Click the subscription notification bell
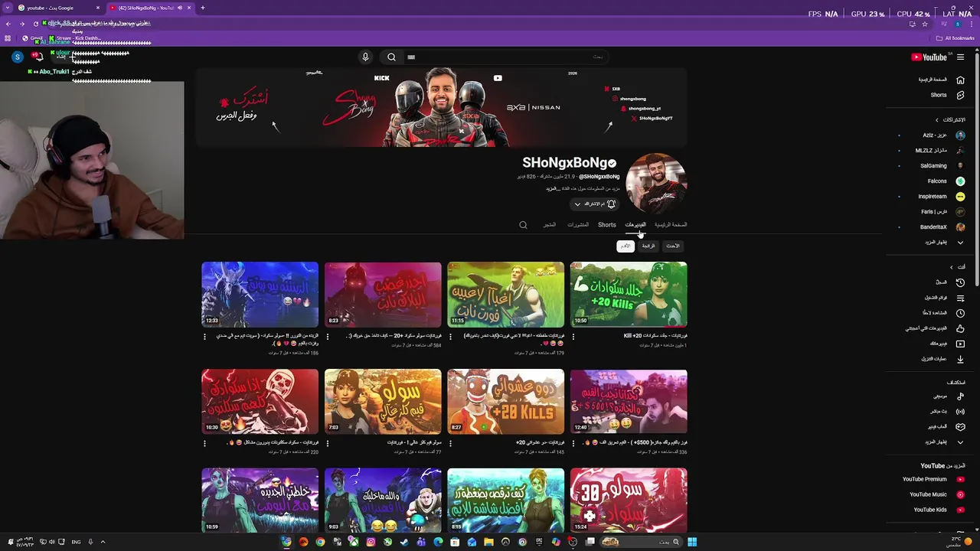 [611, 204]
